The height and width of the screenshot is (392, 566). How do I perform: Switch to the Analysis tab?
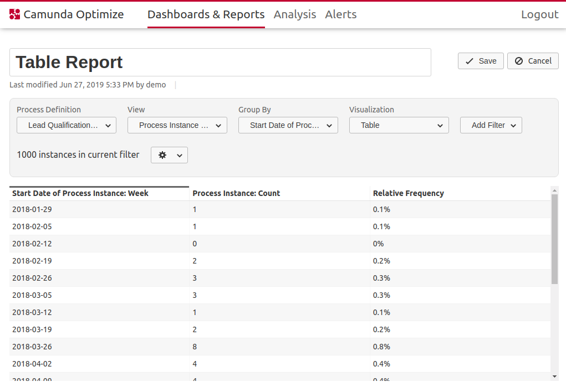295,14
